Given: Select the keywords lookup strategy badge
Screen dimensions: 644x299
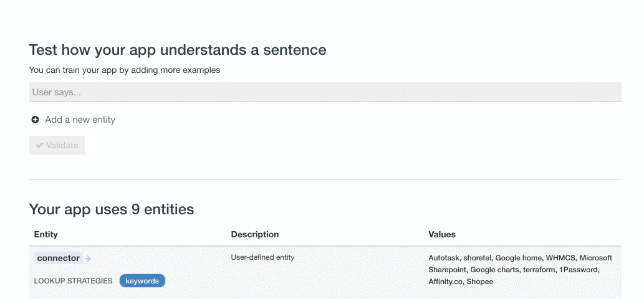Looking at the screenshot, I should coord(142,281).
